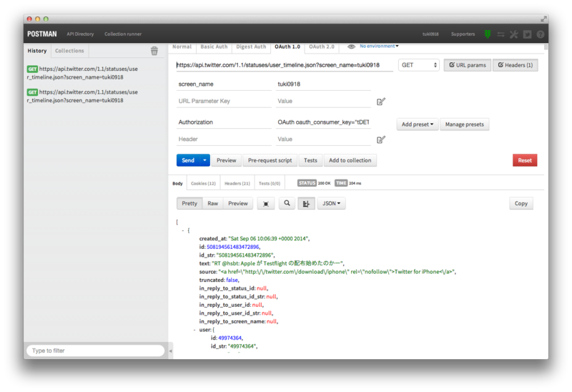Viewport: 572px width, 392px height.
Task: Select the OAuth 1.0 tab
Action: pos(287,46)
